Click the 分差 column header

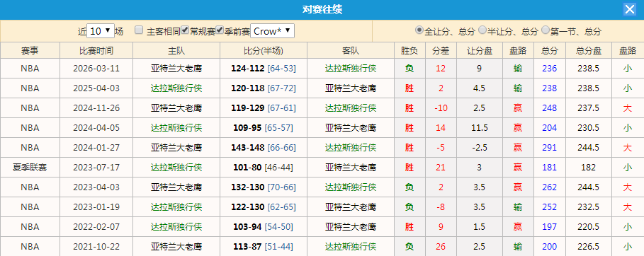[441, 50]
